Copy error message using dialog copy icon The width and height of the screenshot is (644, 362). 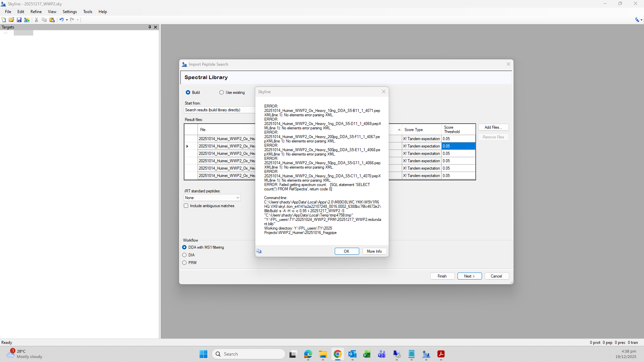[259, 251]
